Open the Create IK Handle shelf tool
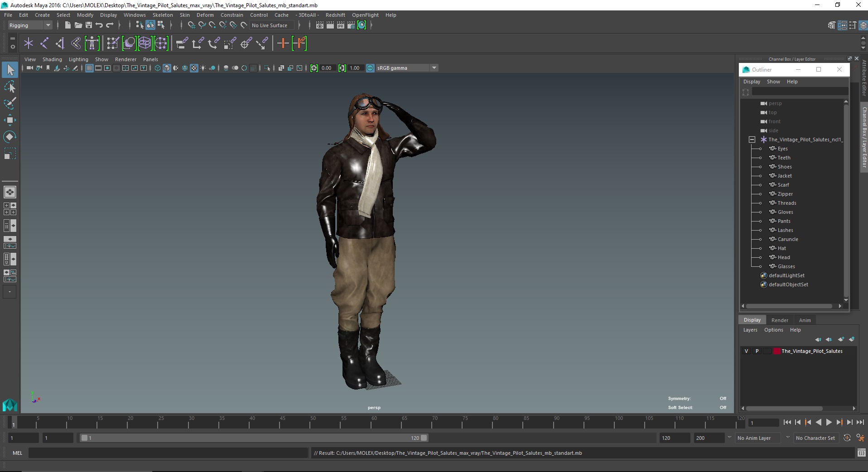The height and width of the screenshot is (472, 868). pyautogui.click(x=60, y=43)
